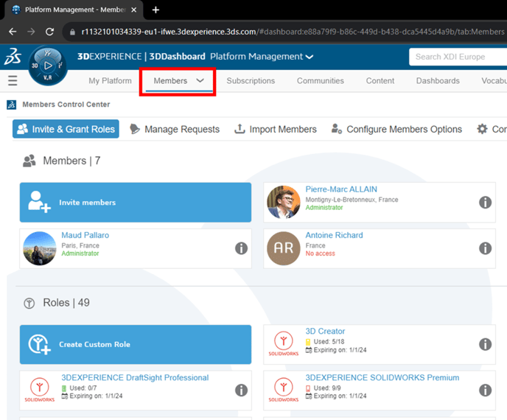Open a new browser tab with plus

coord(155,10)
